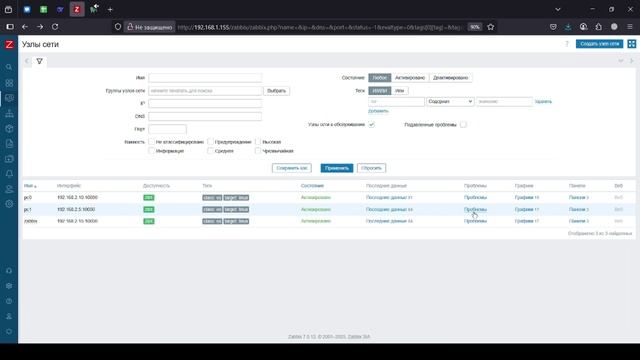Click the 'Применить' filter button
640x360 pixels.
337,168
